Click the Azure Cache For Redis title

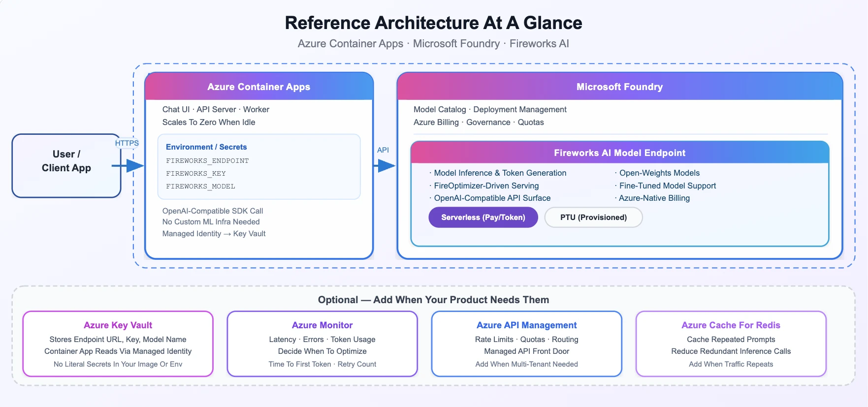click(731, 325)
